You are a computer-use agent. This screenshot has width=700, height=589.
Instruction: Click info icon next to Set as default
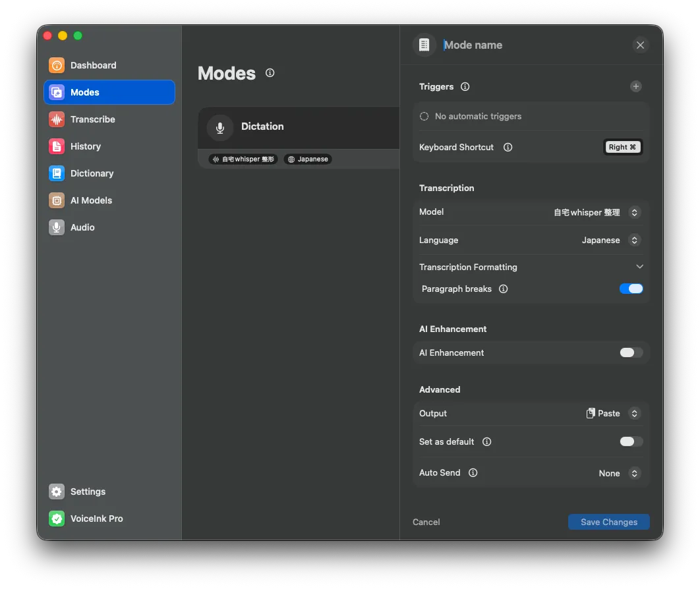[x=487, y=441]
